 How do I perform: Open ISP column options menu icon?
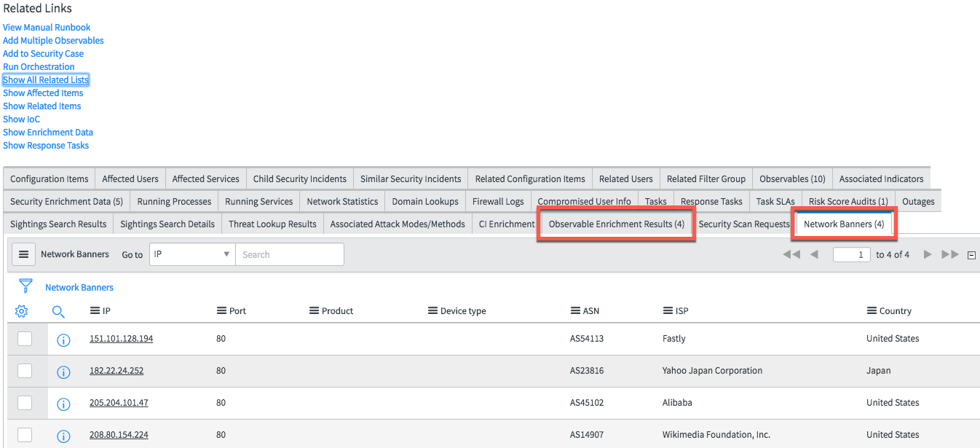668,310
